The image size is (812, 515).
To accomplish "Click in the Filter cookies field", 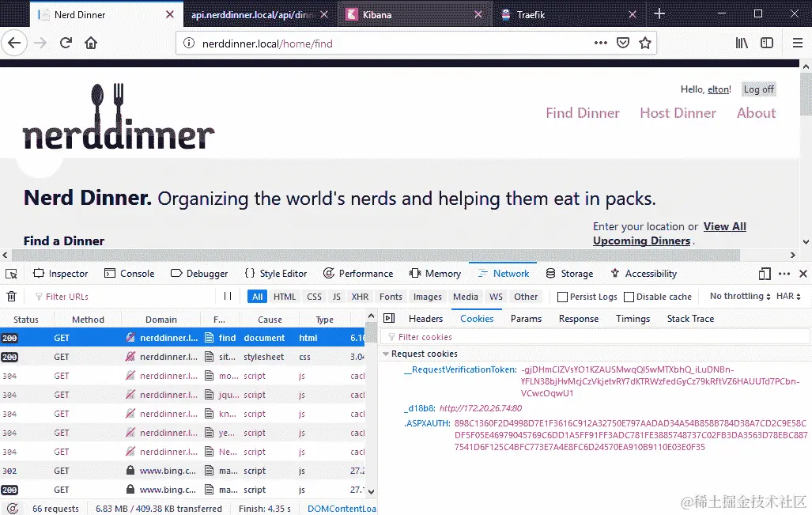I will pyautogui.click(x=595, y=337).
